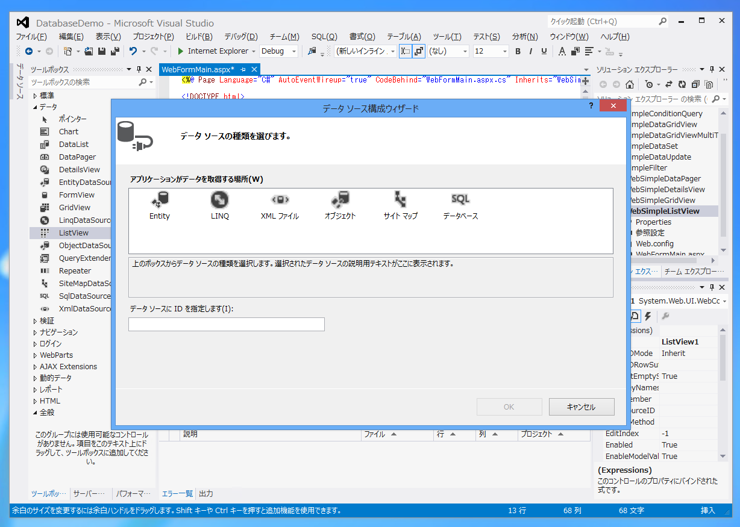Choose the LINQ data source type
This screenshot has height=527, width=740.
(219, 206)
